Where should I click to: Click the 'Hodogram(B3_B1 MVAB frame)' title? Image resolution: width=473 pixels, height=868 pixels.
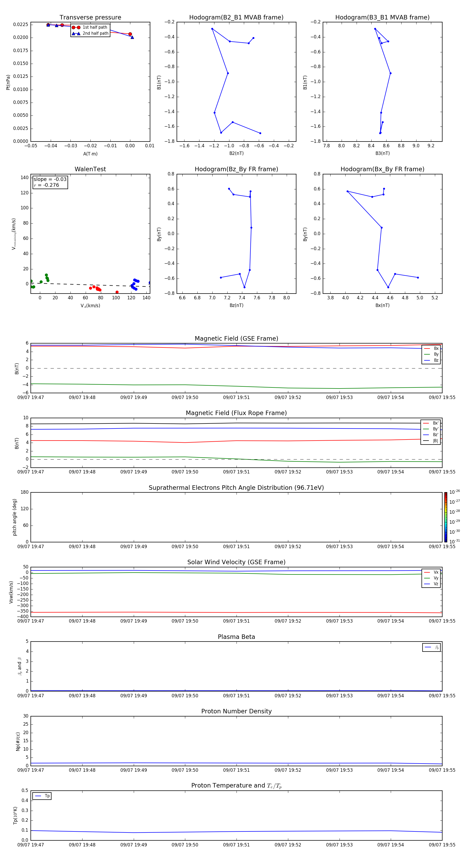click(382, 18)
